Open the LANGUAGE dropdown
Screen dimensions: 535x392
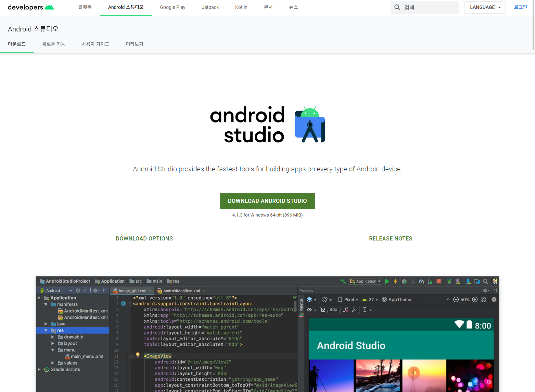pyautogui.click(x=485, y=7)
